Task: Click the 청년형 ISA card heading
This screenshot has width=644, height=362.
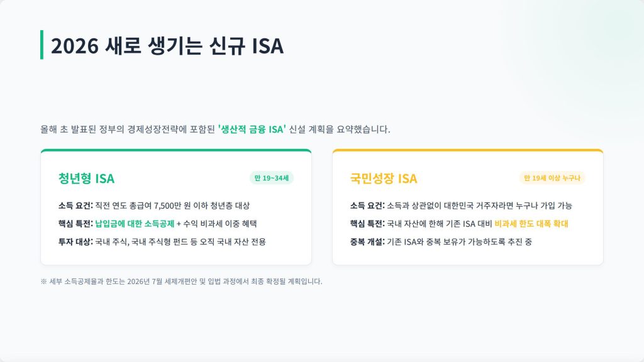Action: click(x=86, y=178)
